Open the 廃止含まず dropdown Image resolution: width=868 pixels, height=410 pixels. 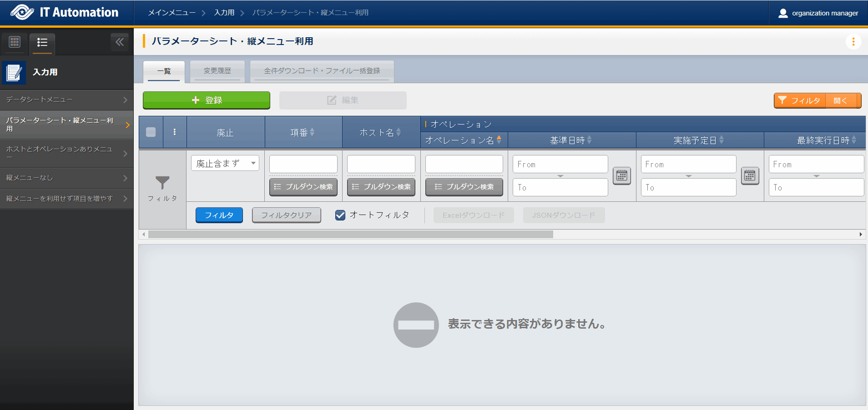coord(225,164)
